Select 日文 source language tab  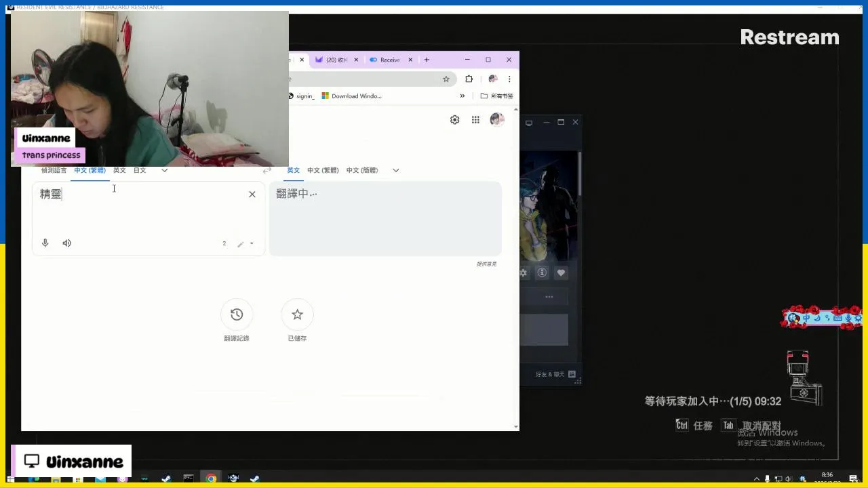point(140,170)
